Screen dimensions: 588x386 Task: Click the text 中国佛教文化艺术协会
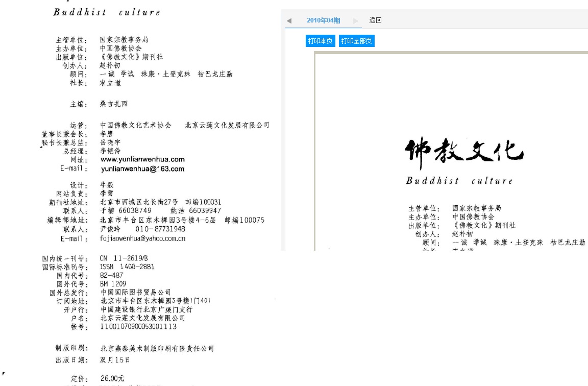pos(135,125)
